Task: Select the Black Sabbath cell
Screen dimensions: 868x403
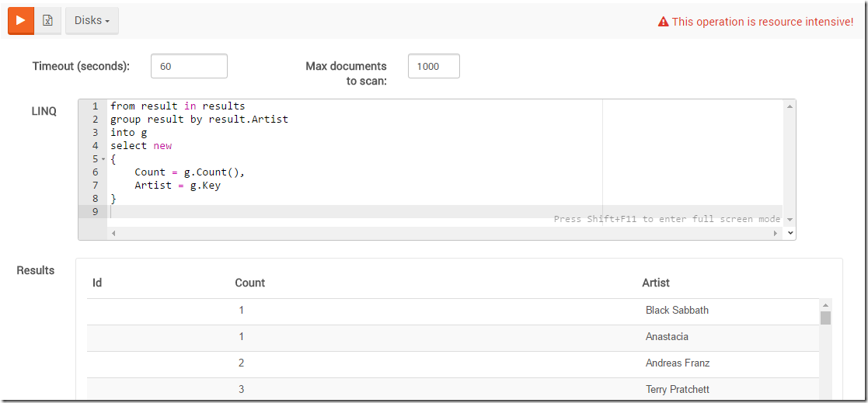Action: [x=677, y=310]
